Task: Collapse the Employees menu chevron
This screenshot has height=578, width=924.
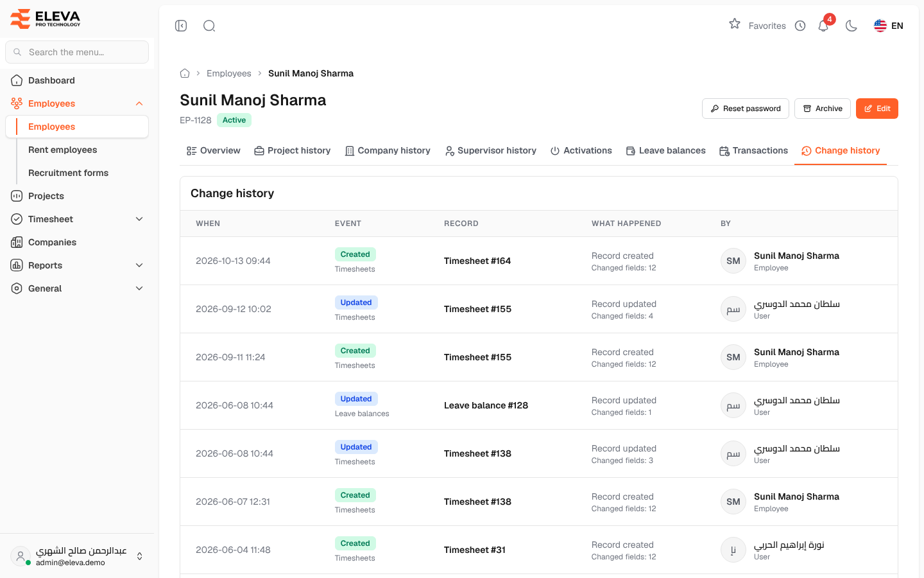Action: [139, 103]
